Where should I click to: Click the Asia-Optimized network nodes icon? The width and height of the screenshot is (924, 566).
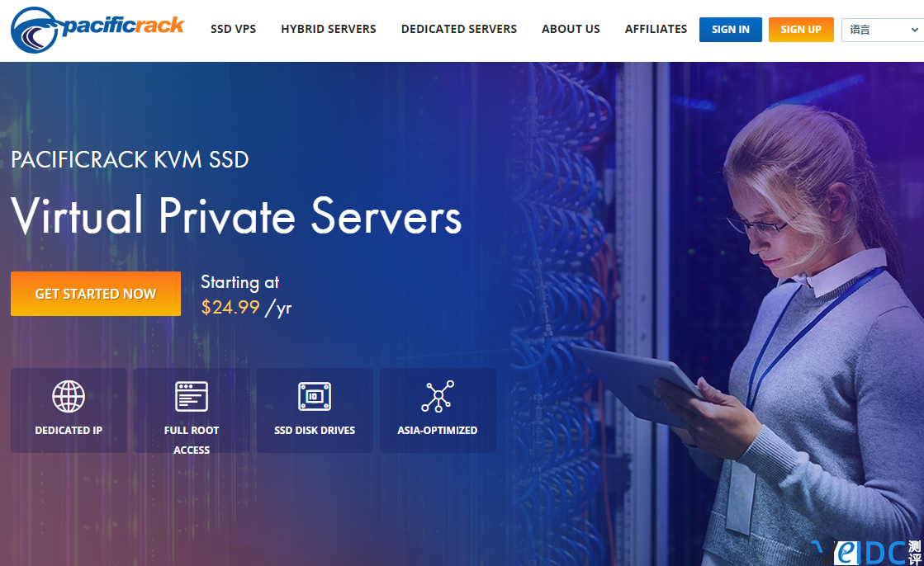coord(438,396)
